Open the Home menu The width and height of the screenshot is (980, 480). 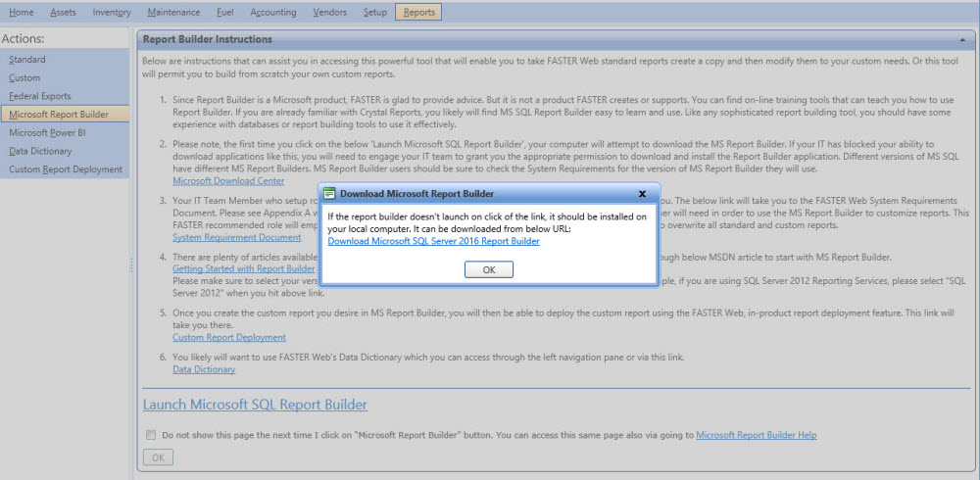(x=22, y=12)
